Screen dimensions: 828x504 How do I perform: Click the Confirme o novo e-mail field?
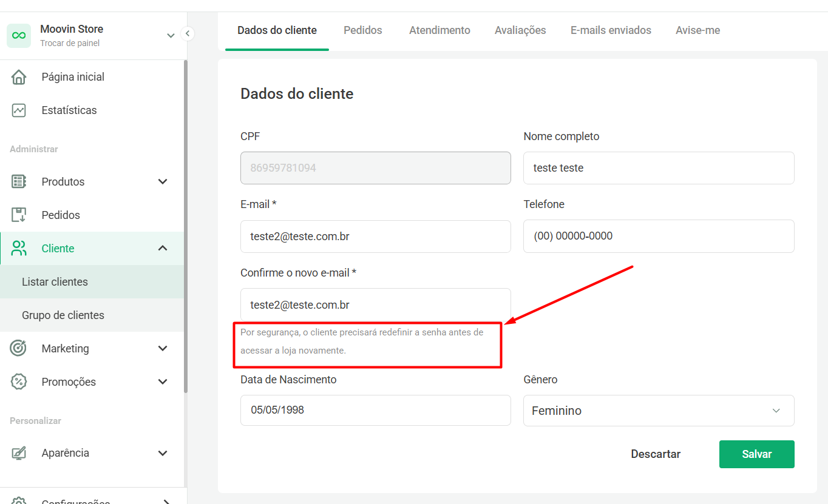pyautogui.click(x=376, y=304)
